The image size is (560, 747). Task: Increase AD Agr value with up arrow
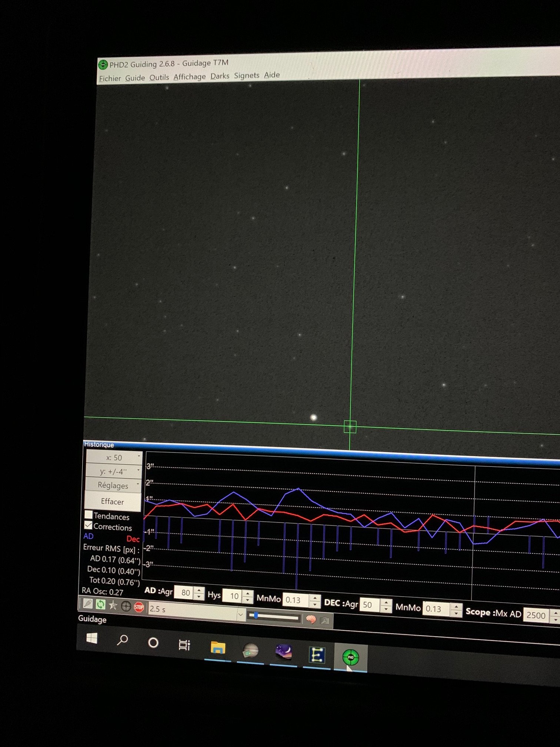tap(199, 590)
